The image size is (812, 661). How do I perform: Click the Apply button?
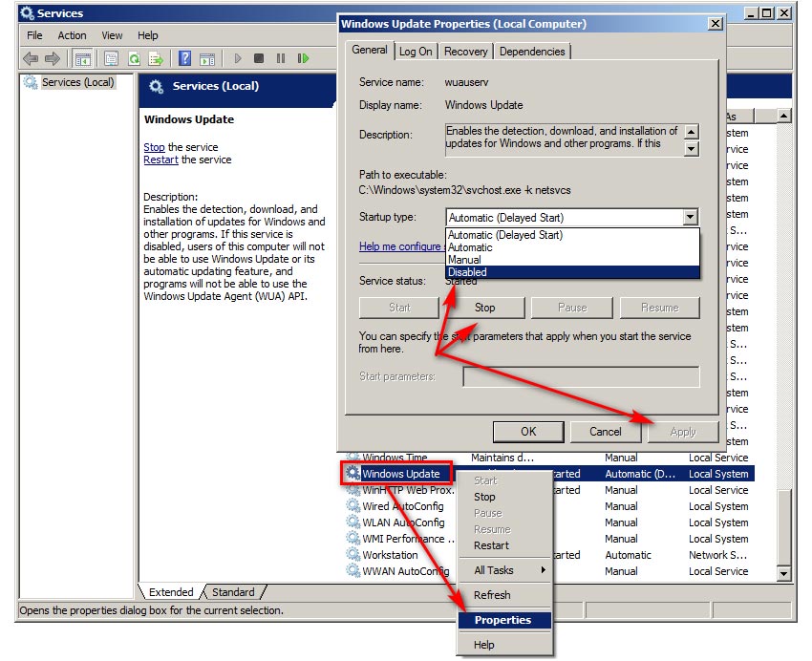[x=683, y=431]
